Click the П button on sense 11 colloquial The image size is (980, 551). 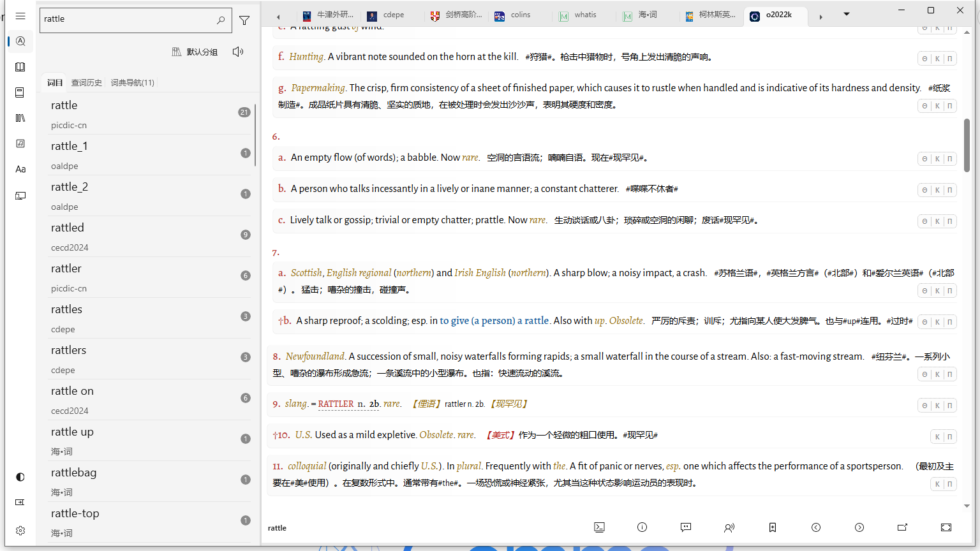(950, 485)
